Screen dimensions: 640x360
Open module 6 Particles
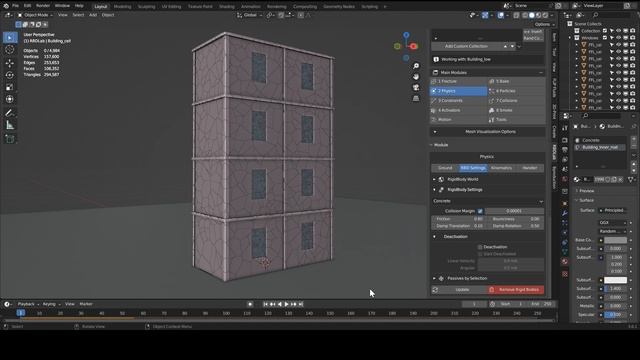[516, 91]
